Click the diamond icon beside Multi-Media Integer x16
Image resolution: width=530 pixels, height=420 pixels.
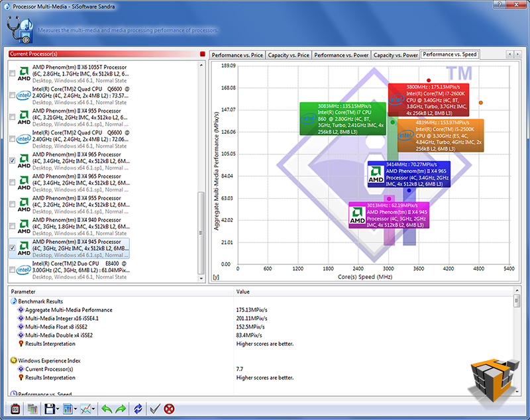[x=21, y=318]
